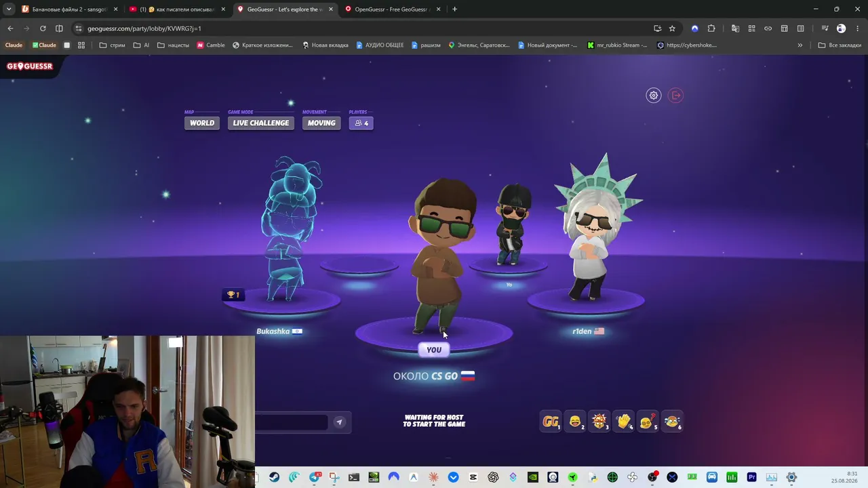
Task: Switch to the OpenGuessr tab
Action: click(x=392, y=9)
